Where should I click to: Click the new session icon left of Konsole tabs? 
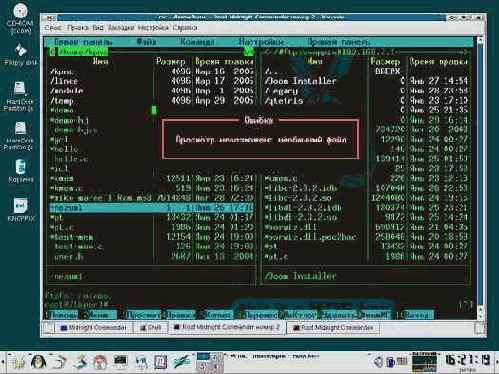48,328
